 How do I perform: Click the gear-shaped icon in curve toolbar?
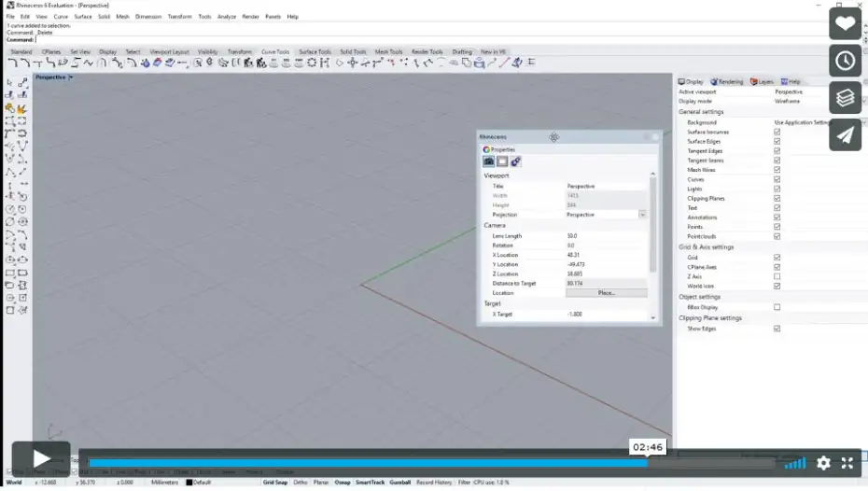[x=312, y=63]
